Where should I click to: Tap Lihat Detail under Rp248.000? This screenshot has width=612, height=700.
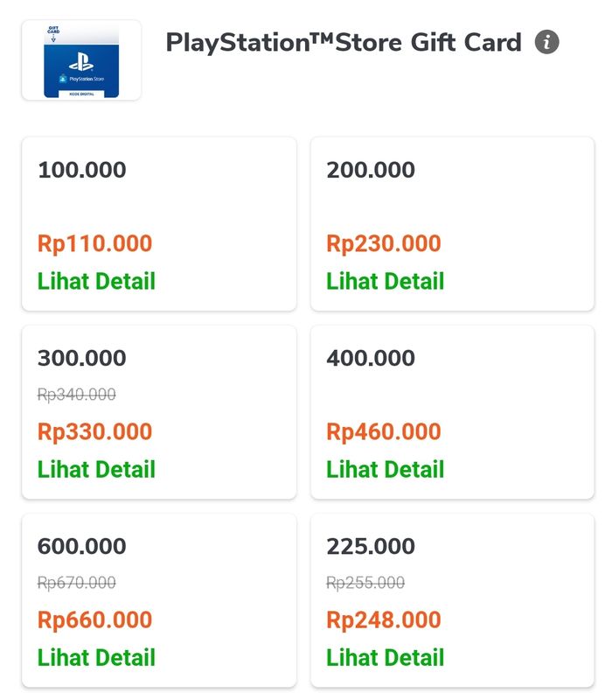click(386, 658)
